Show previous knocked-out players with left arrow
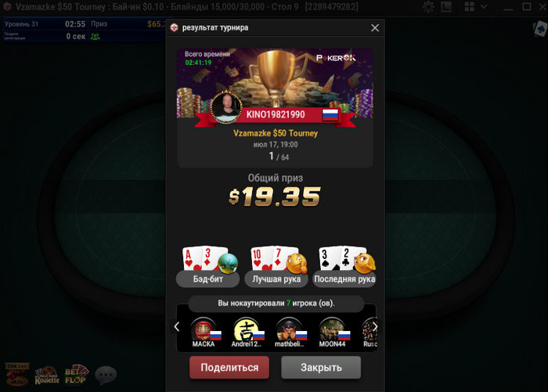Viewport: 548px width, 392px height. pyautogui.click(x=176, y=327)
